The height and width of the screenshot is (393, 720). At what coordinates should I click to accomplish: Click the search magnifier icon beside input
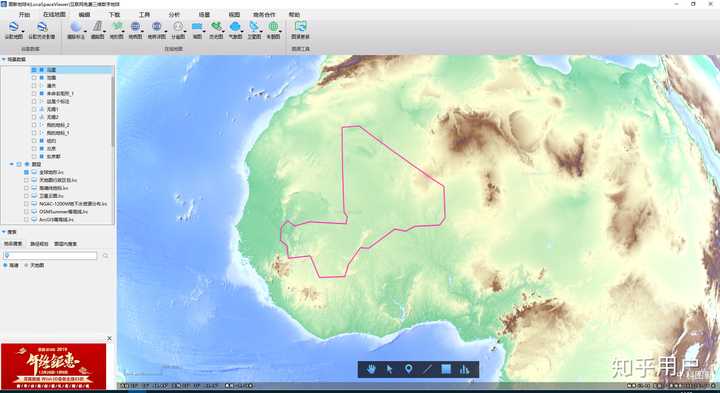coord(105,256)
